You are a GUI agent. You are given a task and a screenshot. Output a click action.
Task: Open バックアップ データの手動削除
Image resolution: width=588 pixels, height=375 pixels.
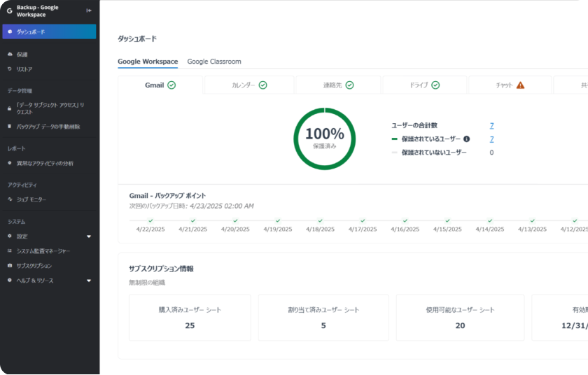click(x=48, y=127)
